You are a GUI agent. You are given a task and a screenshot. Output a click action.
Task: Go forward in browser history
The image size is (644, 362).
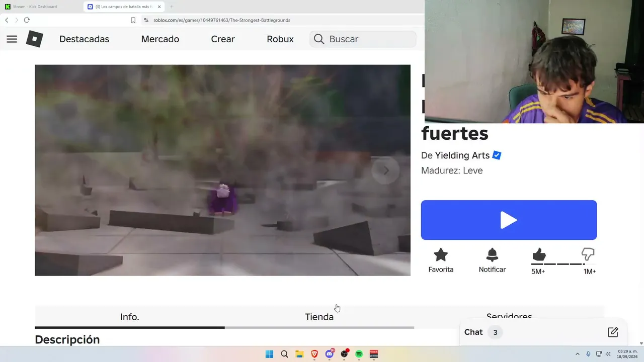pos(16,20)
